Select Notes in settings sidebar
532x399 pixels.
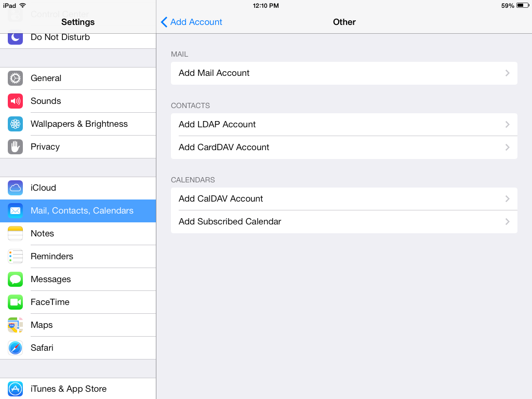(x=78, y=233)
